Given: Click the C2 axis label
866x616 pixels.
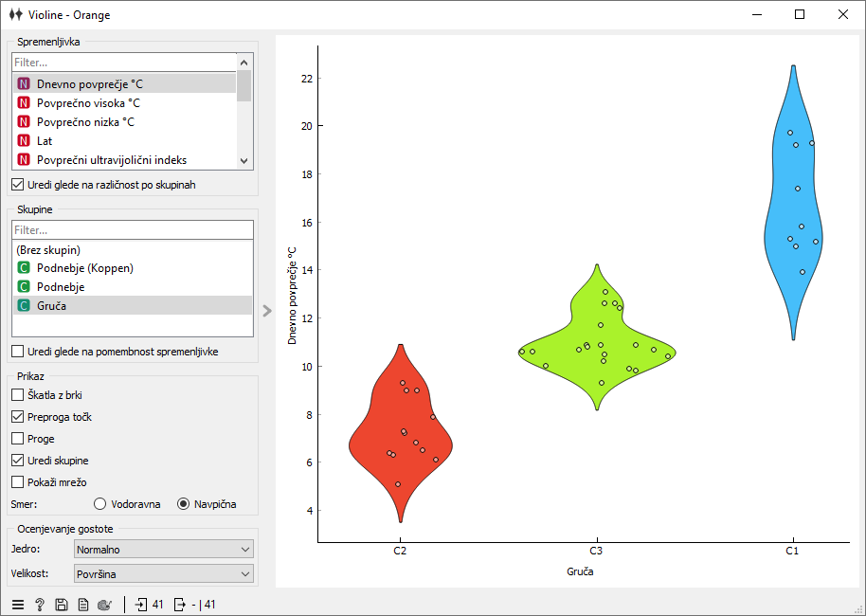Looking at the screenshot, I should pyautogui.click(x=400, y=551).
